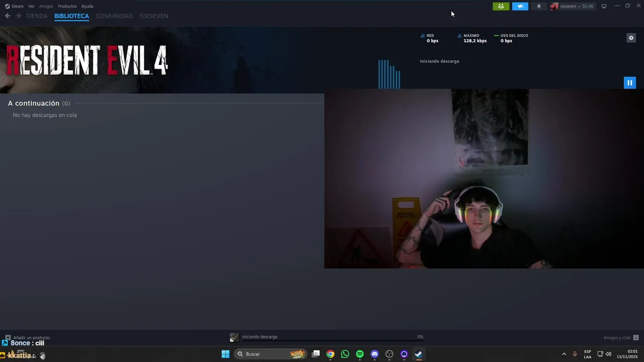Open Spotify from the taskbar
The image size is (644, 362).
pos(360,354)
